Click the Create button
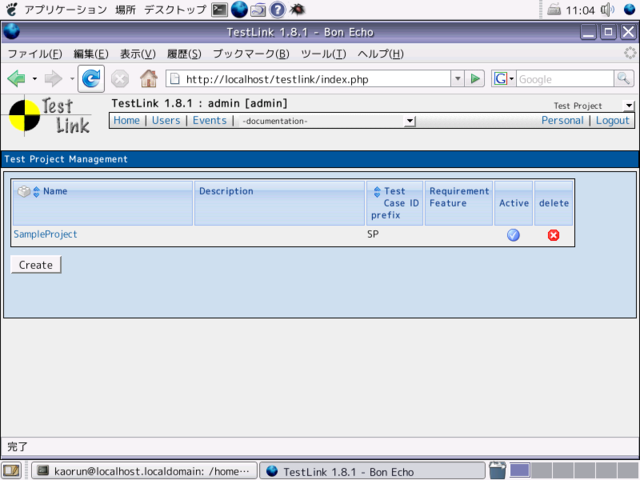This screenshot has width=640, height=480. point(36,265)
